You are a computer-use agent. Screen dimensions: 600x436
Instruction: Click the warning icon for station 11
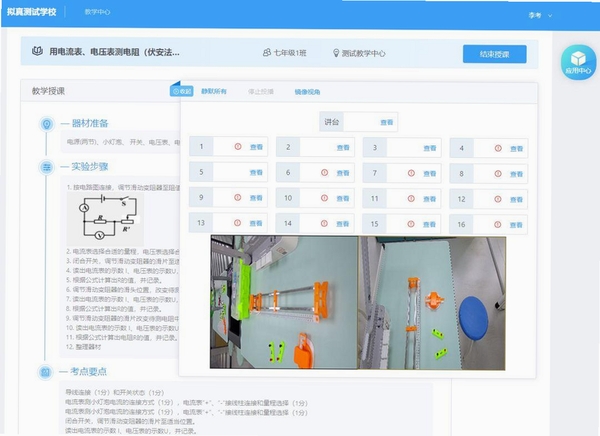coord(411,198)
